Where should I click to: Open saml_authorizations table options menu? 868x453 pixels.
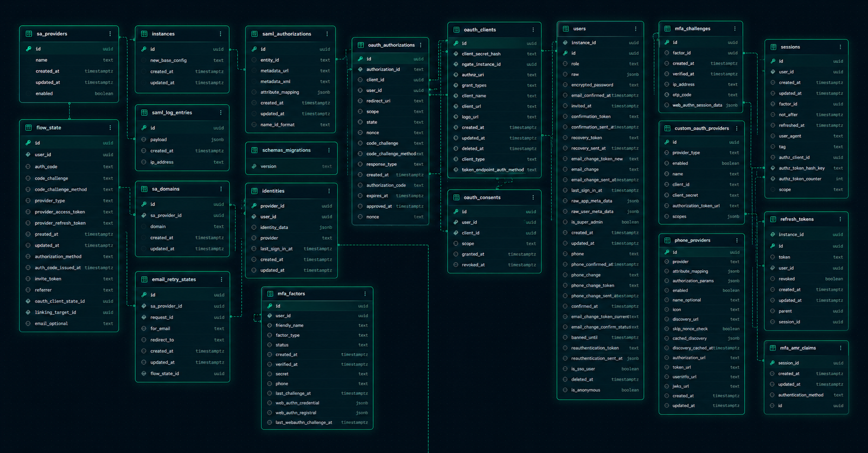click(x=327, y=34)
